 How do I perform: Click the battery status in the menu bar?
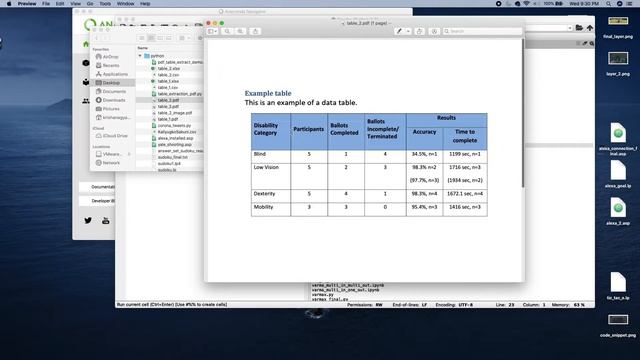[x=553, y=4]
